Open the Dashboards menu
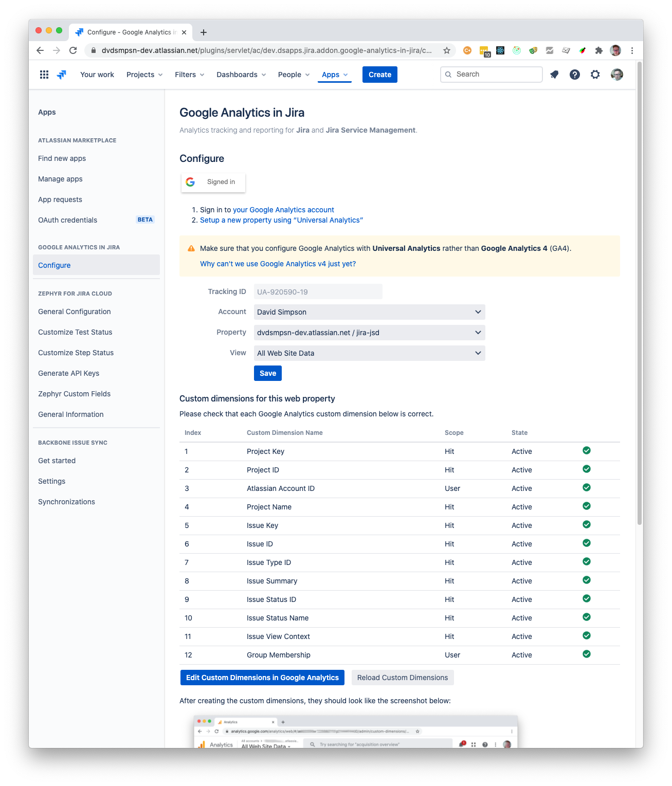Screen dimensions: 672x786 (241, 75)
